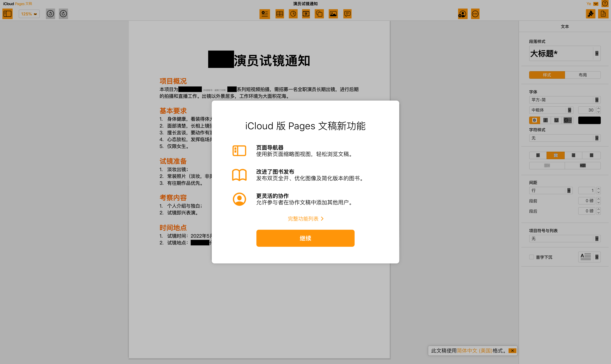Open the 苹方-简 font dropdown

564,100
